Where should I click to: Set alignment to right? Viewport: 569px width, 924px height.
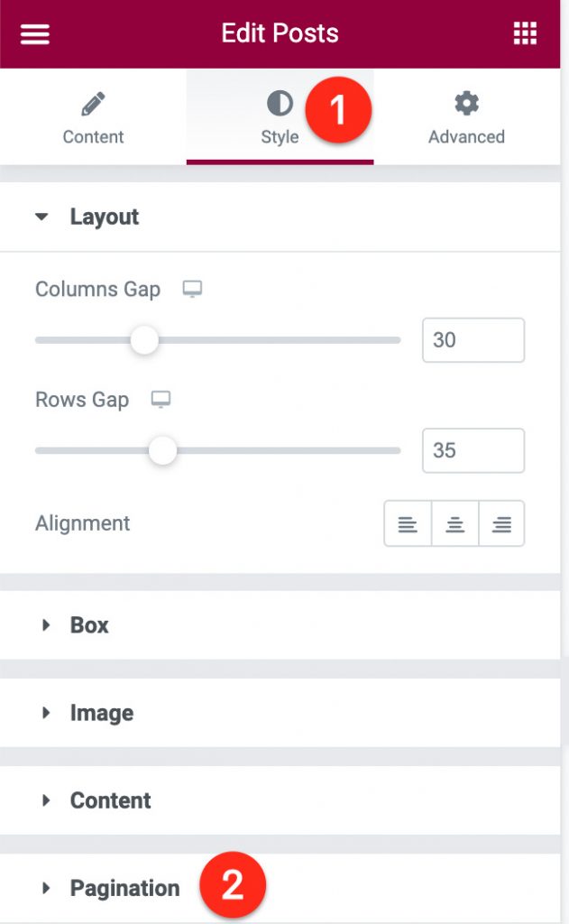[x=502, y=523]
